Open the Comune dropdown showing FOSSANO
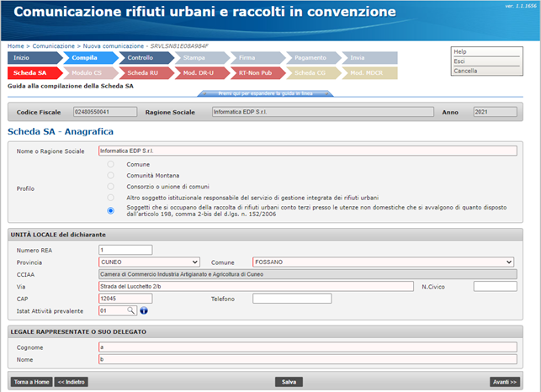The image size is (541, 392). click(x=383, y=262)
